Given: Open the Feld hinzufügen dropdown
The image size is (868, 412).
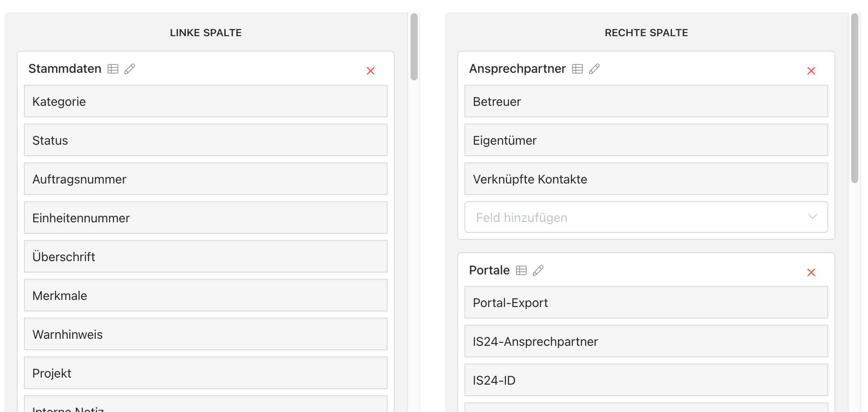Looking at the screenshot, I should pos(646,217).
